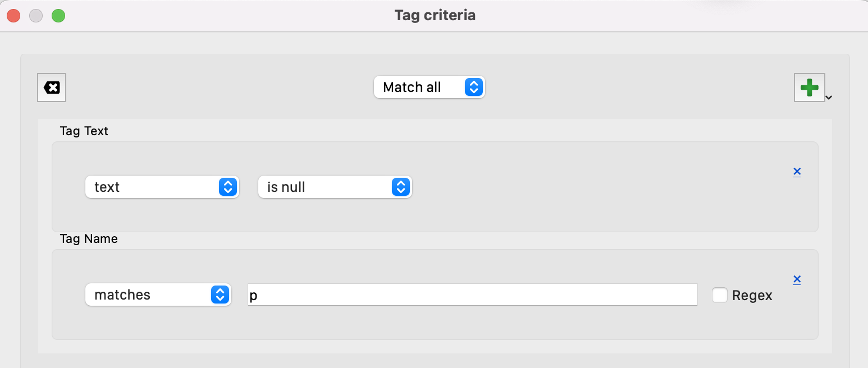Close the Tag criteria window
Image resolution: width=868 pixels, height=368 pixels.
point(13,16)
